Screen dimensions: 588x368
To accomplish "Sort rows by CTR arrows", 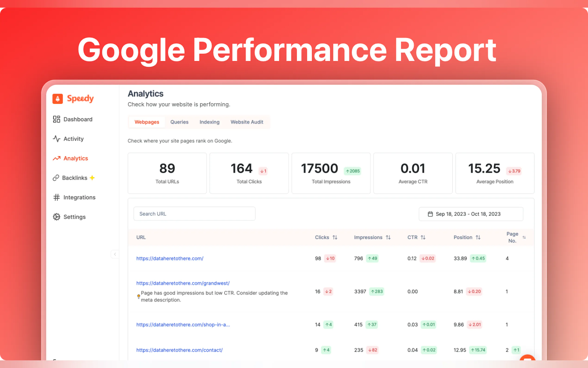I will tap(423, 237).
